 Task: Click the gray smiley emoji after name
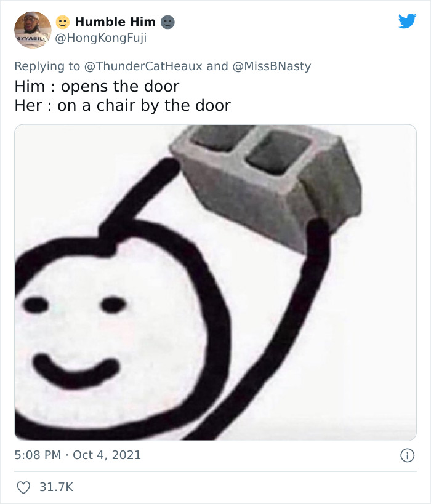point(167,22)
